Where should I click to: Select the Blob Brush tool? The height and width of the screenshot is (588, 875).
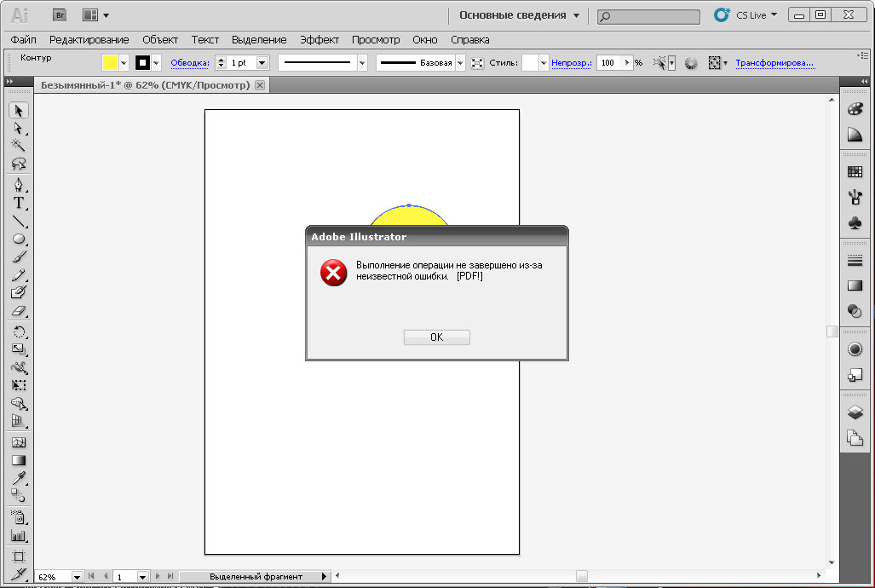click(19, 292)
